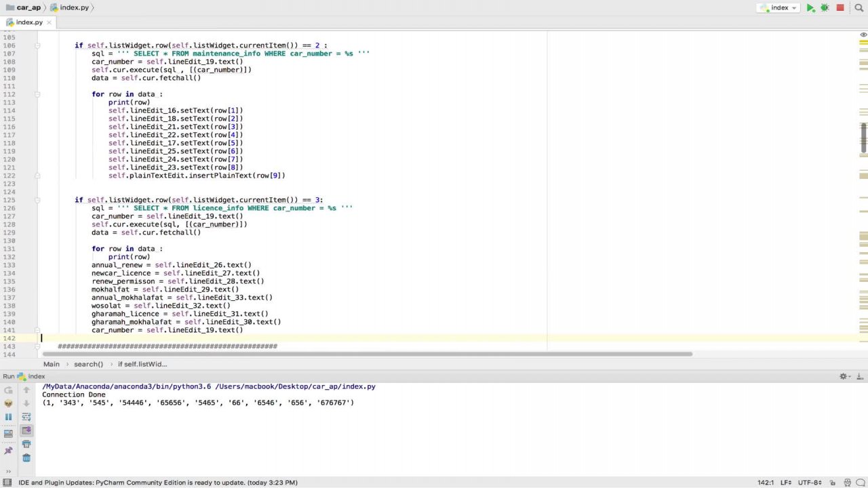The image size is (868, 488).
Task: Click the 142:1 cursor position indicator
Action: tap(766, 483)
